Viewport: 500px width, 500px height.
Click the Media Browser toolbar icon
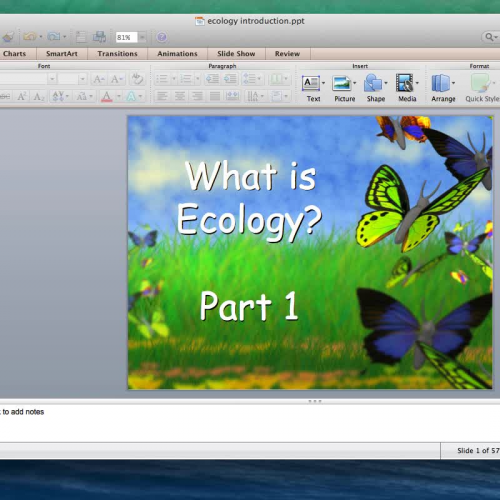click(x=99, y=37)
